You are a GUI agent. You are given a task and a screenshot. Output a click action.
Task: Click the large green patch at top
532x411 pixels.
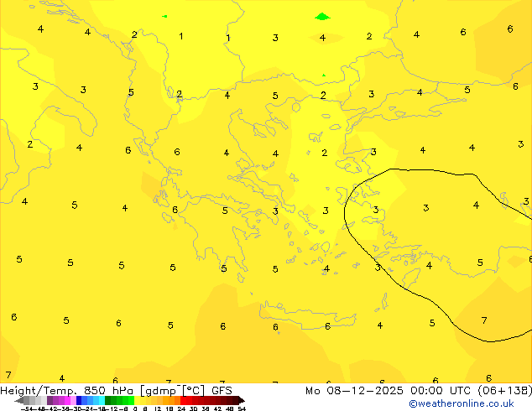coord(322,16)
